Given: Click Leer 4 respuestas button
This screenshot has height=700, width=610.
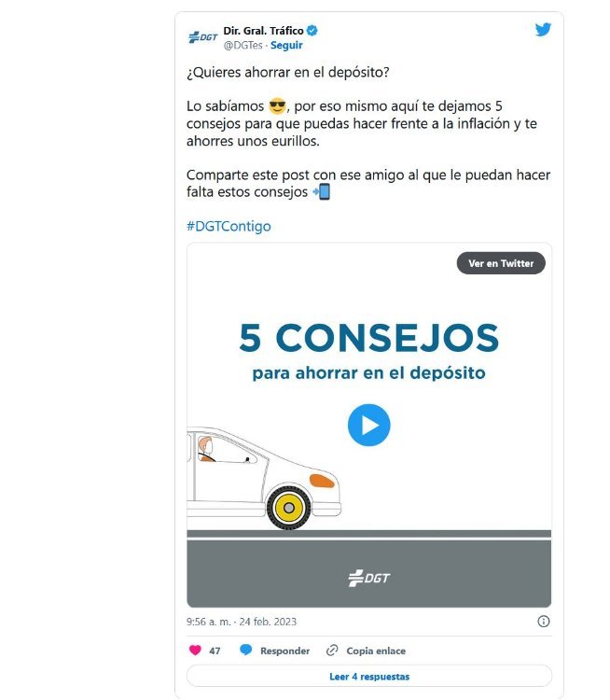Looking at the screenshot, I should coord(369,677).
